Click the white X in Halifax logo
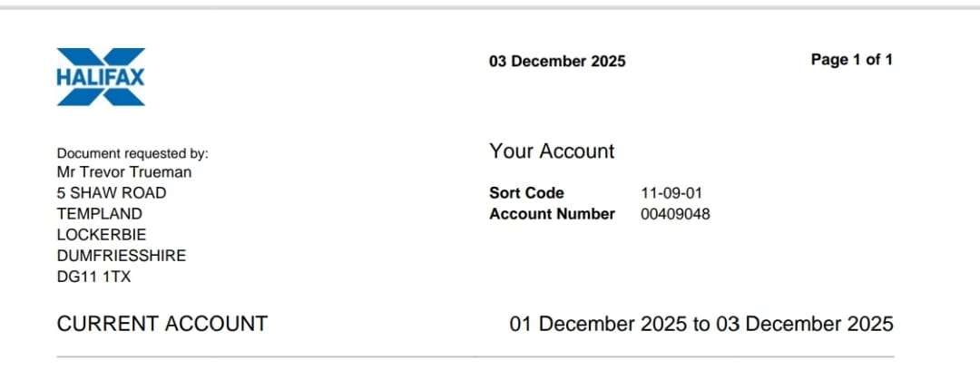This screenshot has height=370, width=980. coord(101,76)
